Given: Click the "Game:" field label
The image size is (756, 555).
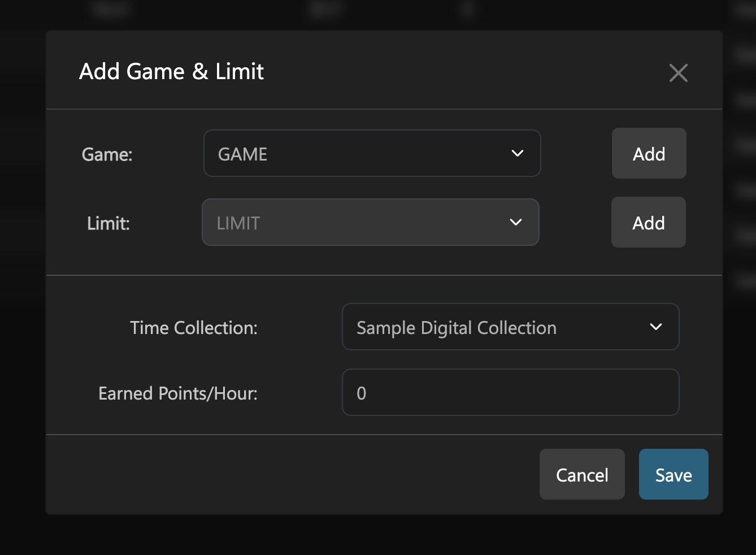Looking at the screenshot, I should pyautogui.click(x=107, y=154).
